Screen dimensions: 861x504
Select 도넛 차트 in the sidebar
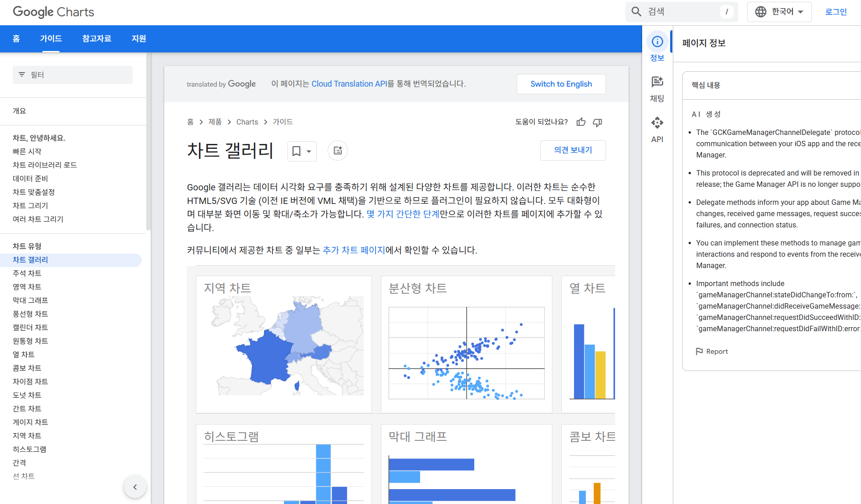point(27,395)
